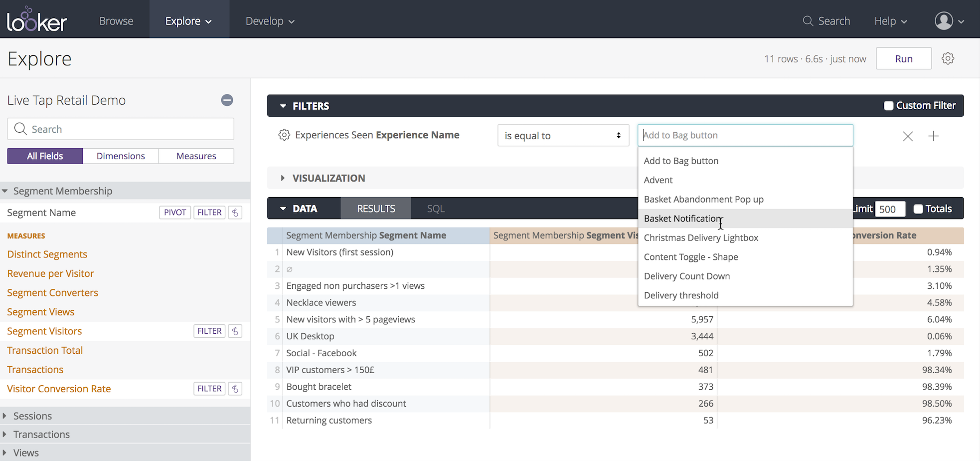This screenshot has width=980, height=461.
Task: Open the Help menu
Action: pos(891,21)
